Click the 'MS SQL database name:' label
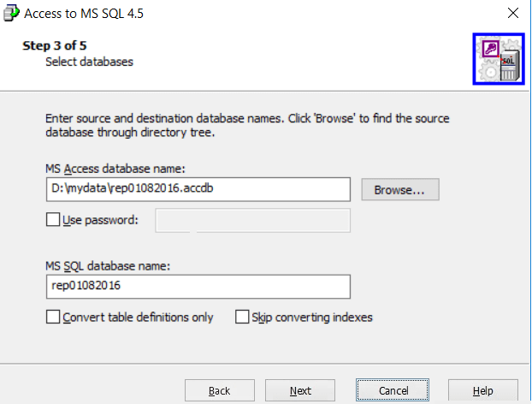The width and height of the screenshot is (532, 404). pos(108,266)
